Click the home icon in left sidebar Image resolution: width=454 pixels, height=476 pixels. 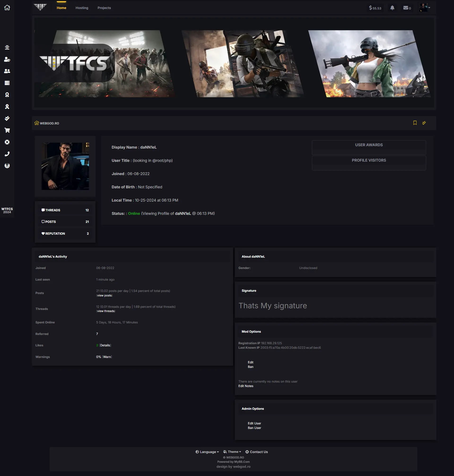(x=7, y=8)
